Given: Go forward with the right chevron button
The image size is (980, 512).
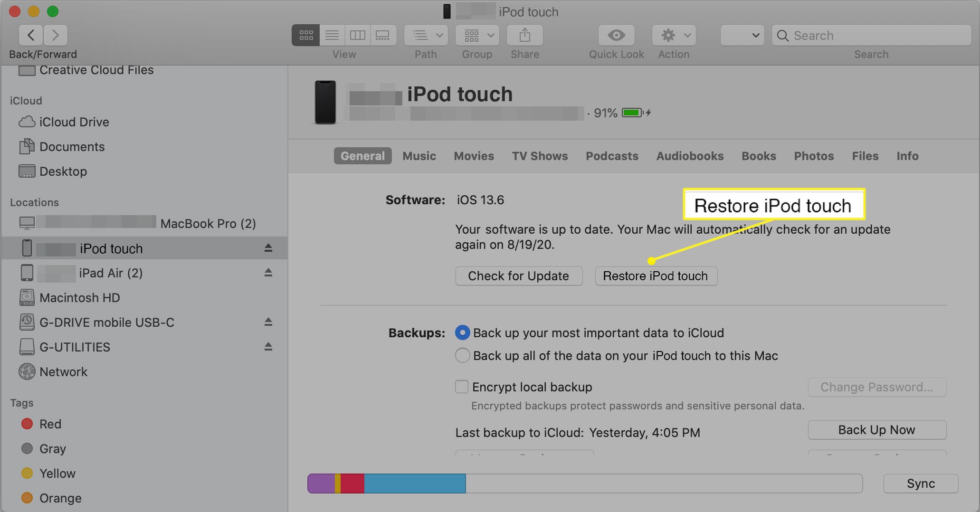Looking at the screenshot, I should (55, 35).
